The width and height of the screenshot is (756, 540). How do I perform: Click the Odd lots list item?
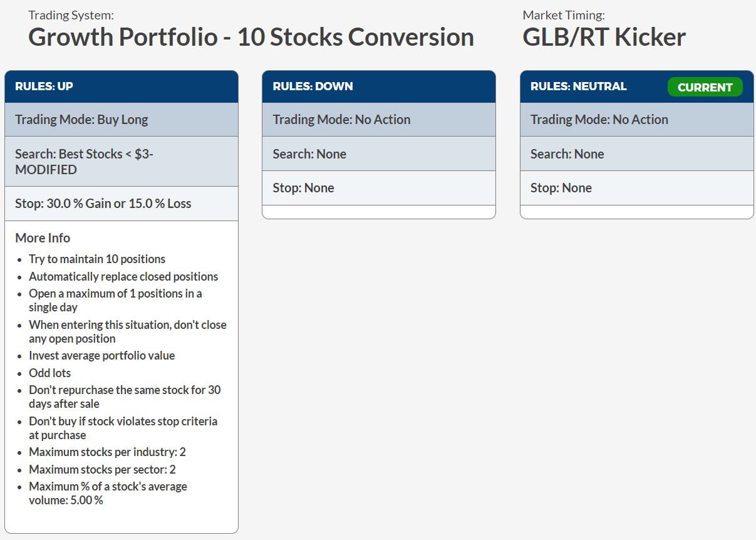[49, 373]
